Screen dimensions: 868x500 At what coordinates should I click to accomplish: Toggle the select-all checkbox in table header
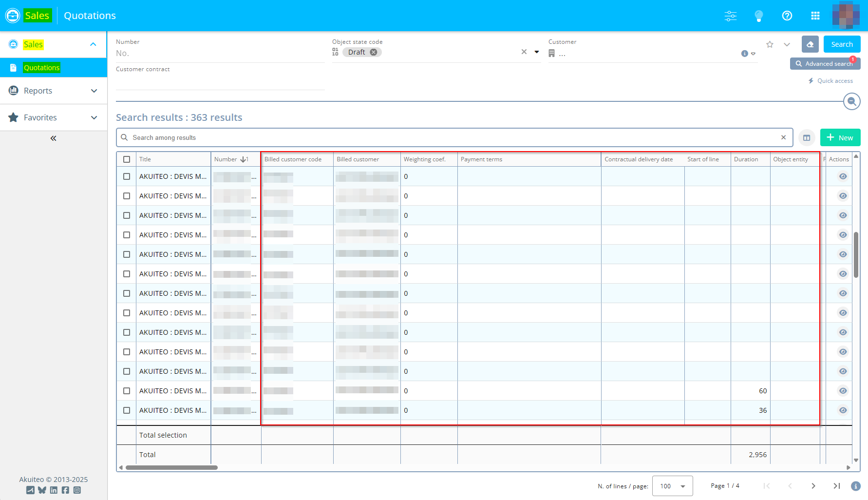[127, 159]
